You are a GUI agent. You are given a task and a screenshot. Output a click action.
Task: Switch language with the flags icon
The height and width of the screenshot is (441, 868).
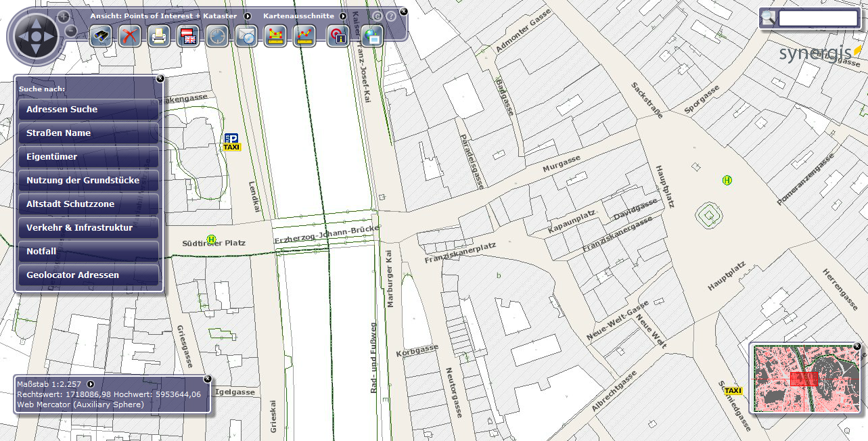[x=187, y=36]
